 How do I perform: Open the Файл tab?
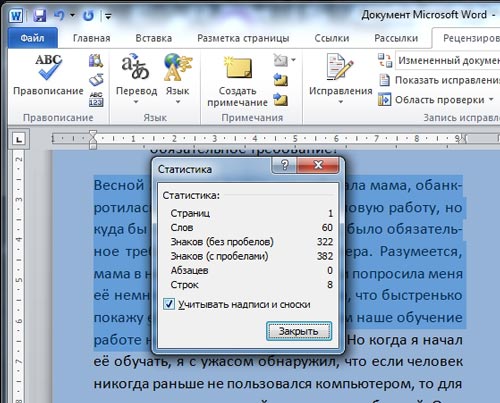coord(32,38)
